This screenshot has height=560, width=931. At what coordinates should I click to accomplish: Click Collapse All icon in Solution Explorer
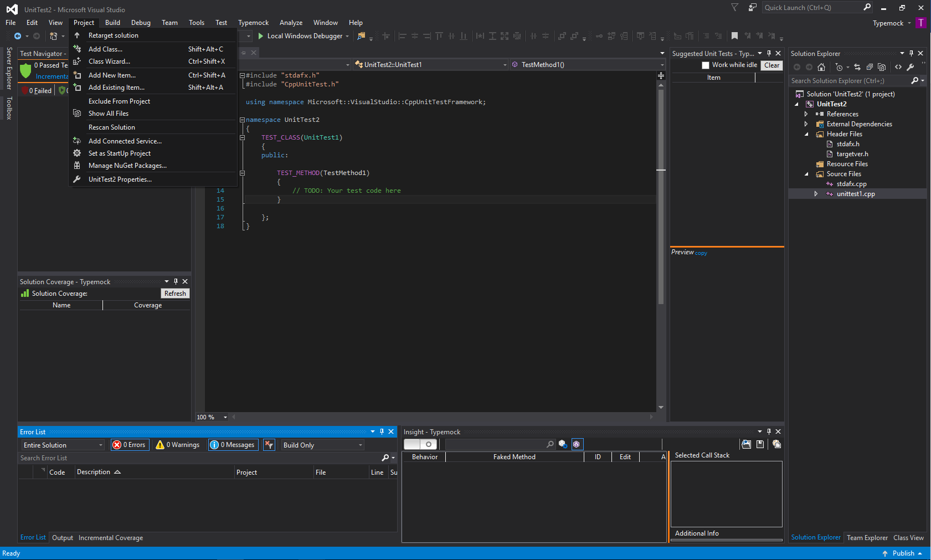pos(870,67)
